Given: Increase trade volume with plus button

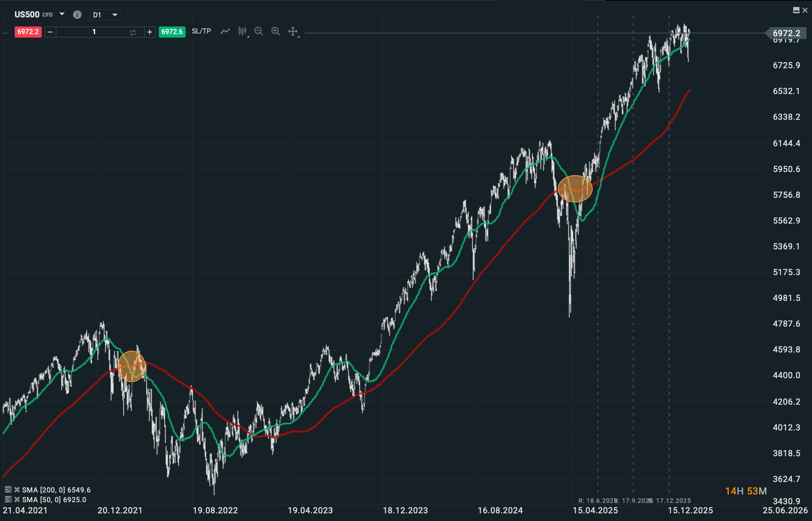Looking at the screenshot, I should [150, 32].
